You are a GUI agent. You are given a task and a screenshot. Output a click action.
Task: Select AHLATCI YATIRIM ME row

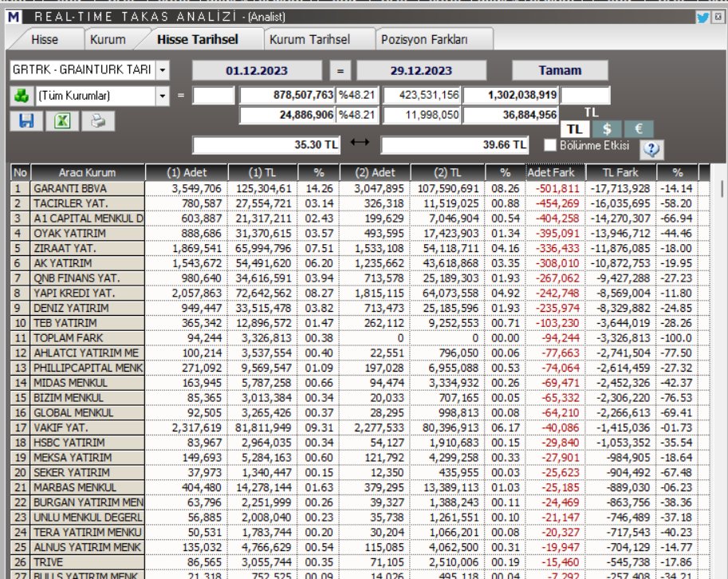[x=360, y=353]
